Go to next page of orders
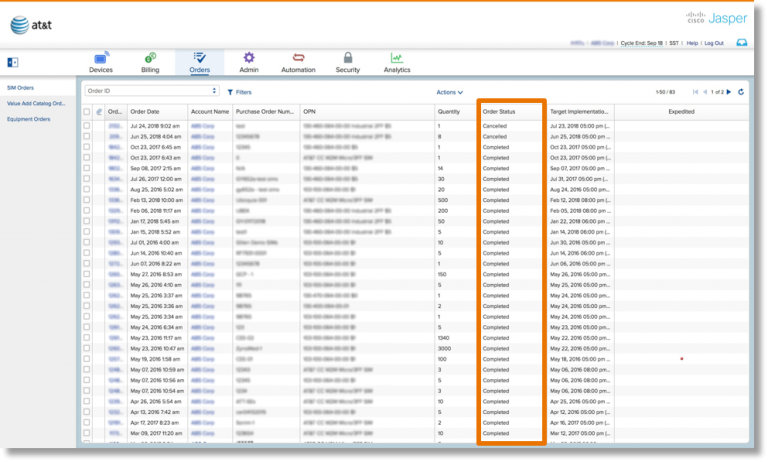Image resolution: width=768 pixels, height=462 pixels. pos(729,92)
